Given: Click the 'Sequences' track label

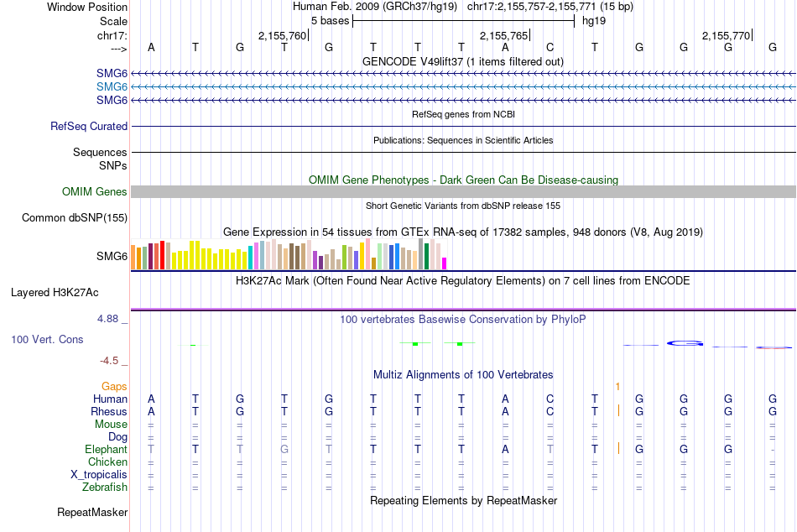Looking at the screenshot, I should [x=100, y=152].
